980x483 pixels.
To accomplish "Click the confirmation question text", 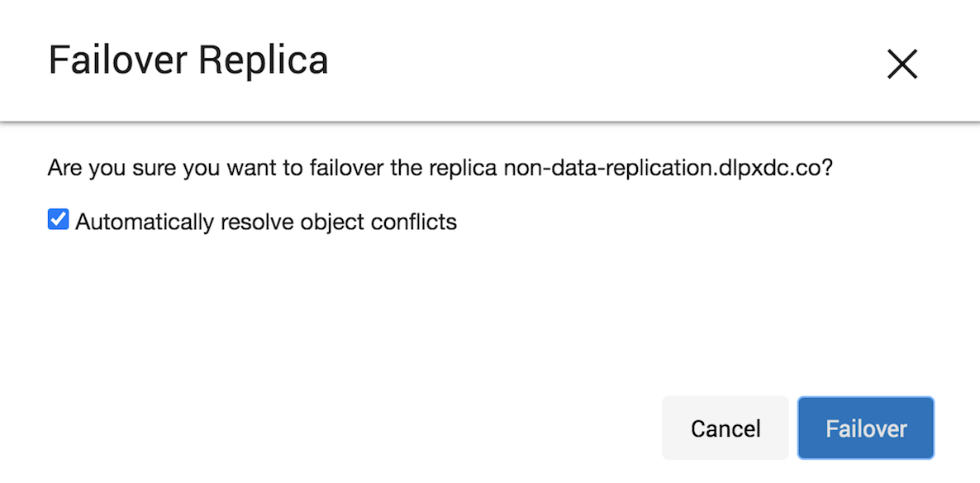I will (x=440, y=167).
